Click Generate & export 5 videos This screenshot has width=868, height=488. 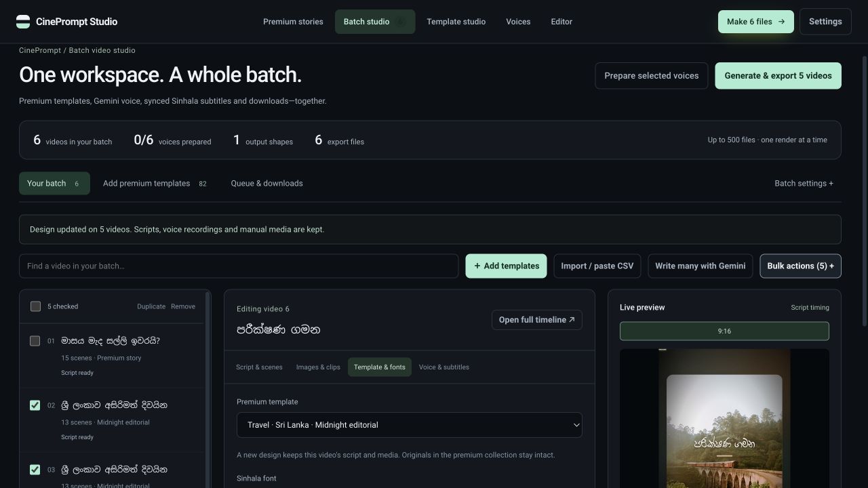[x=778, y=76]
